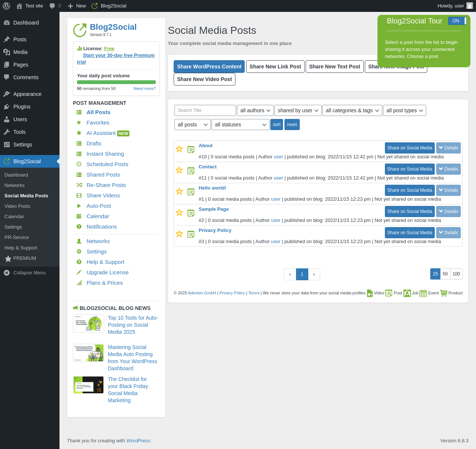Click Share on Social Media for Sample Page
Viewport: 476px width, 449px height.
[410, 211]
